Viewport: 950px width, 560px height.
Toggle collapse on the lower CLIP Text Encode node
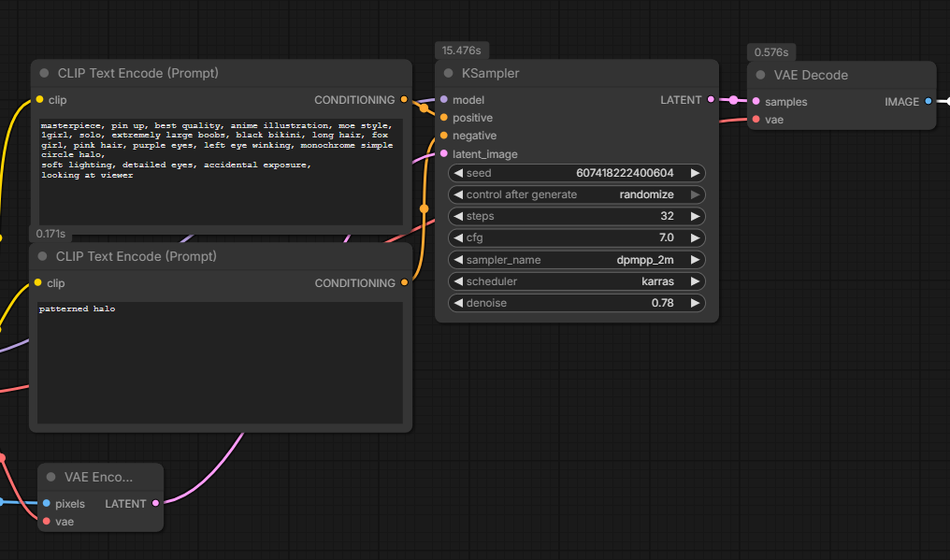click(x=44, y=257)
